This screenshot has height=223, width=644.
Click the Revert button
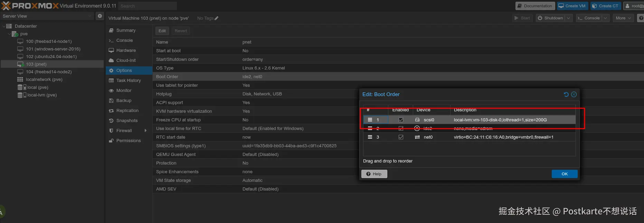point(181,31)
